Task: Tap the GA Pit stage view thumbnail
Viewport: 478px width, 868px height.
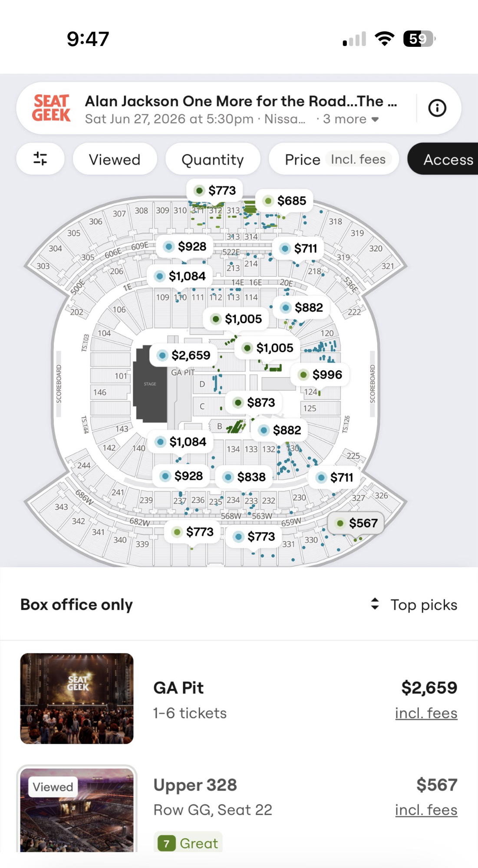Action: click(77, 698)
